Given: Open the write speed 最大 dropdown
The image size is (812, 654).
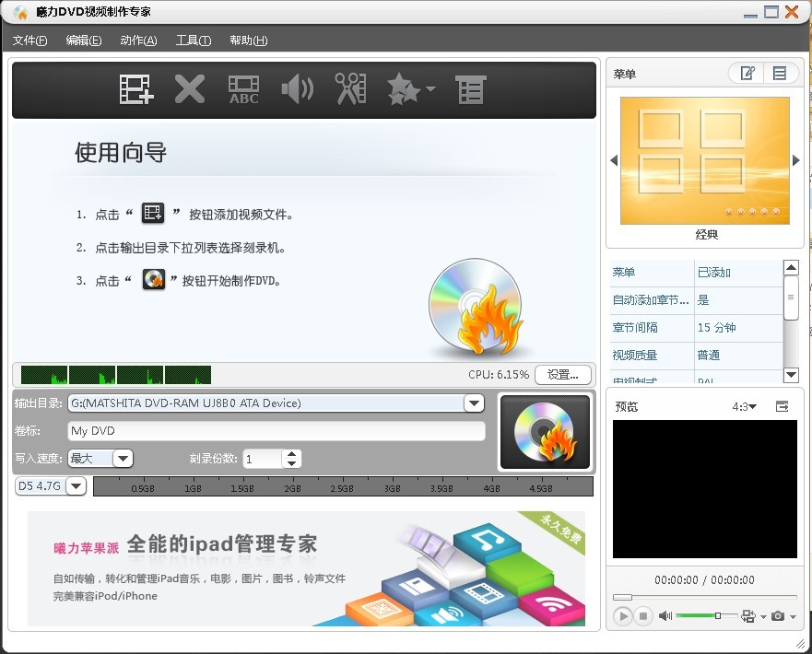Looking at the screenshot, I should 123,458.
